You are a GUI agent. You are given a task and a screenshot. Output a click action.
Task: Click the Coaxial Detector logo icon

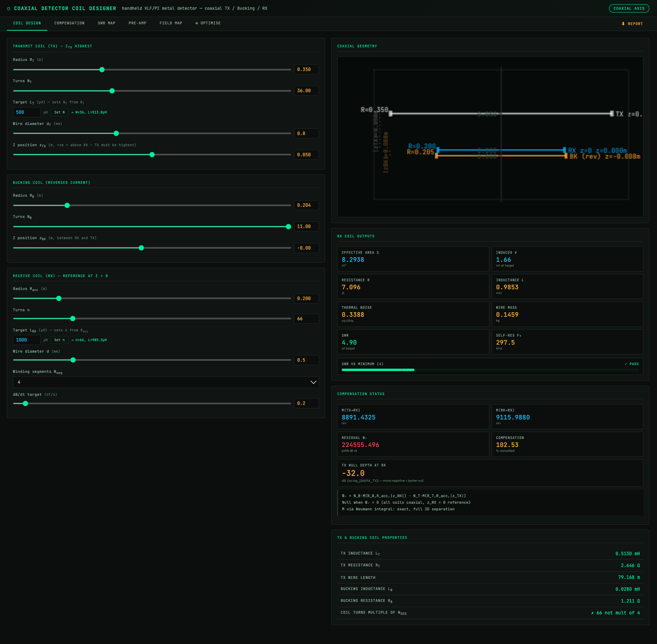click(x=9, y=9)
